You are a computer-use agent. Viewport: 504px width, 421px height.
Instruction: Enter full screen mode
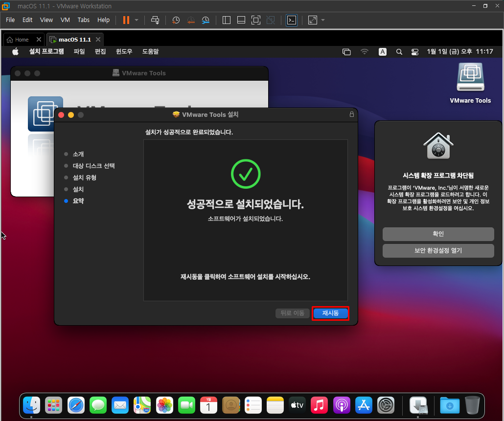[256, 20]
